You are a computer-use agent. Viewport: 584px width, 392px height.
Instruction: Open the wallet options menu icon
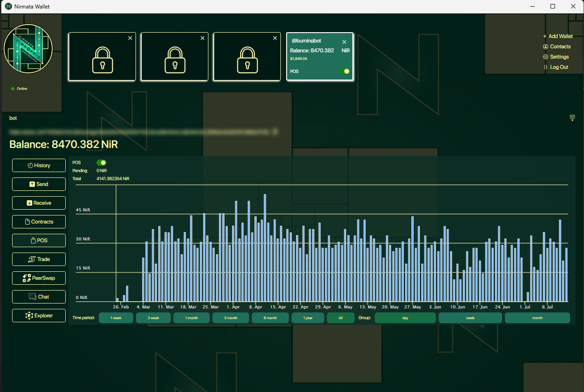point(572,118)
